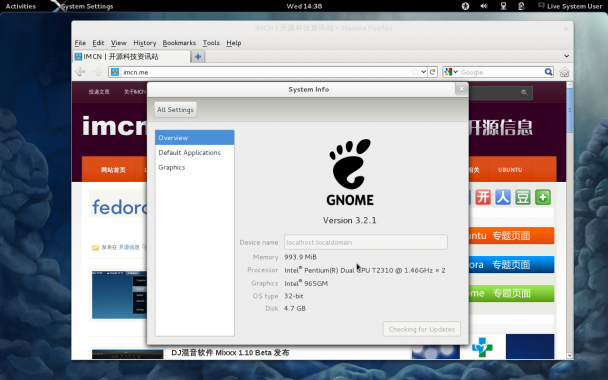
Task: Reload the page in Firefox
Action: pyautogui.click(x=432, y=72)
